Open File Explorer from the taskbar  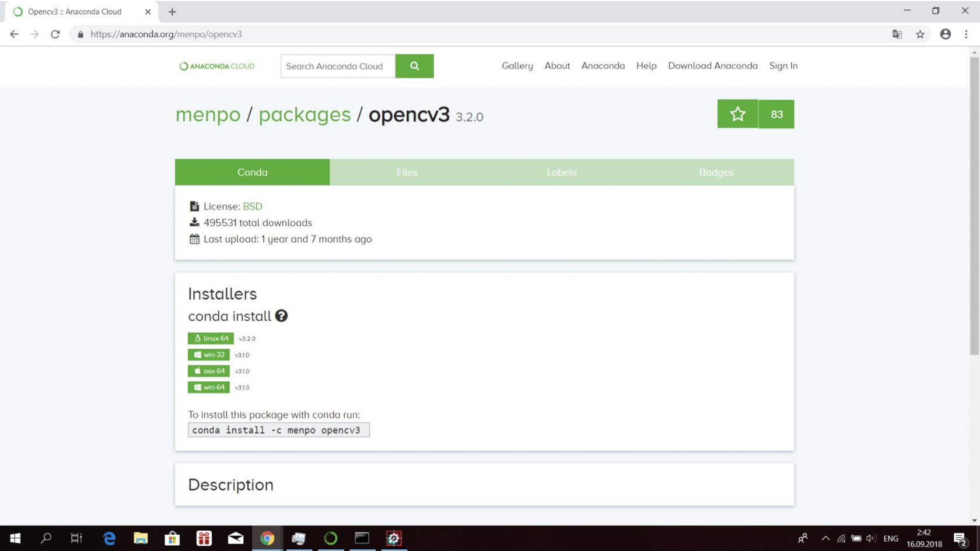coord(141,538)
